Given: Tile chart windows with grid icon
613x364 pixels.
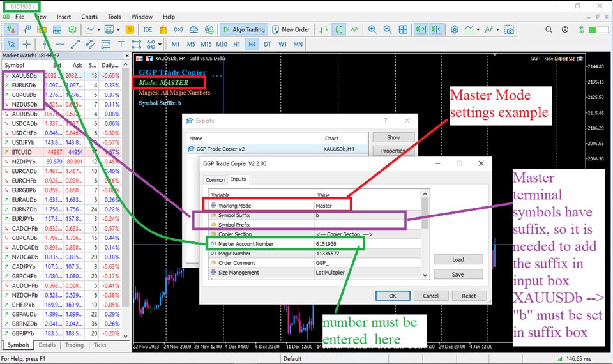Looking at the screenshot, I should 403,29.
